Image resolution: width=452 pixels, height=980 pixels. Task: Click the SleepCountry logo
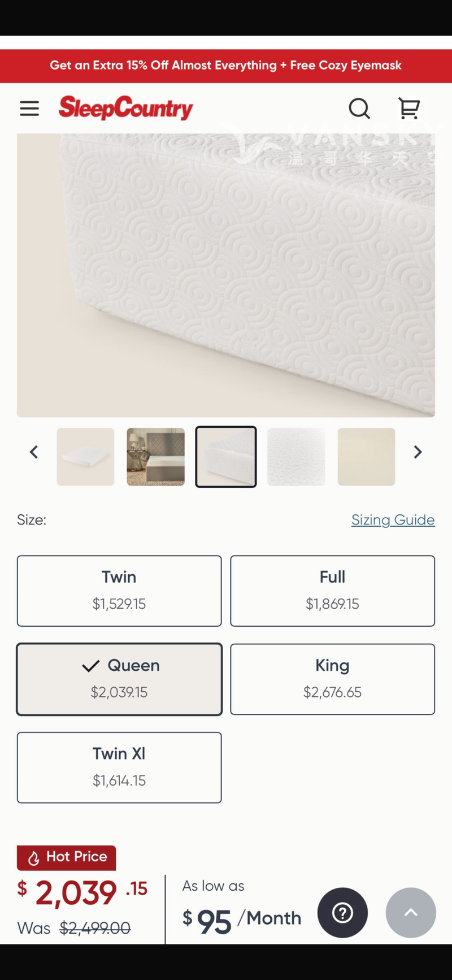125,108
